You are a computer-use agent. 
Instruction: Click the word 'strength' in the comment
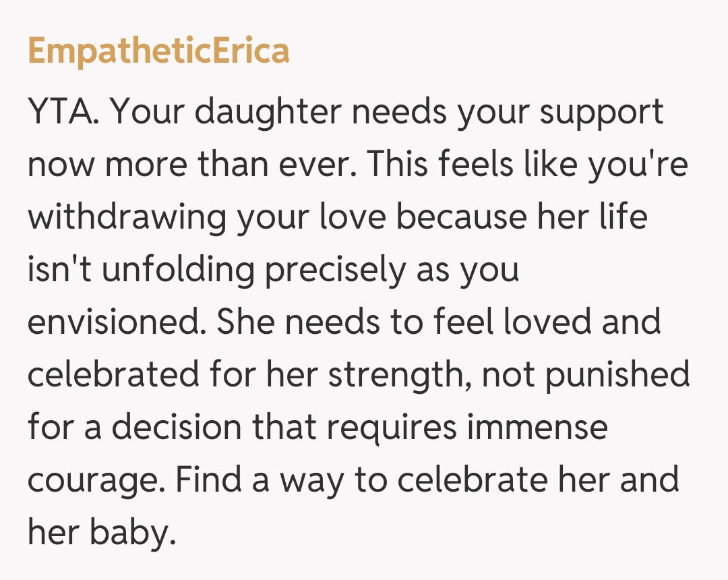click(400, 376)
